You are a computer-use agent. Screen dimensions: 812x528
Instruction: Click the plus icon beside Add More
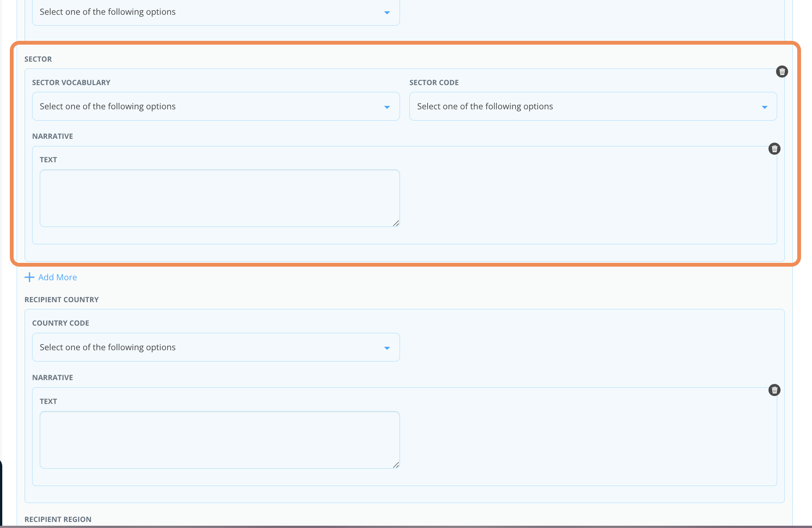click(x=29, y=277)
